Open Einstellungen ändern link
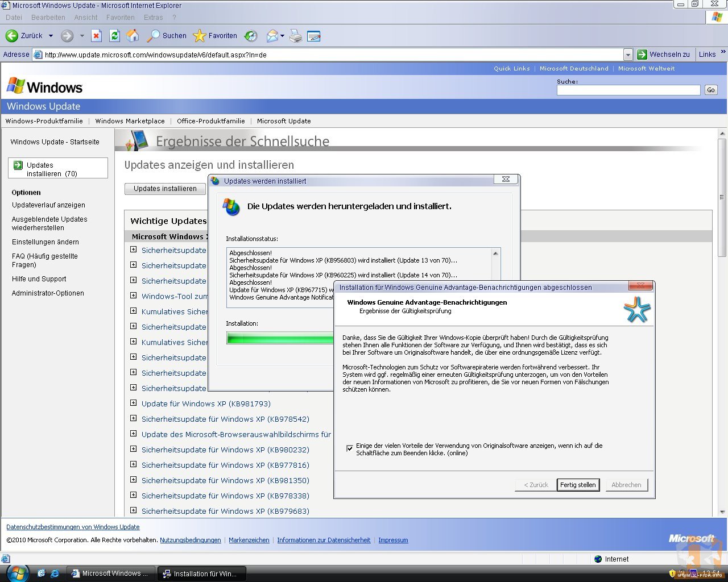 click(45, 242)
